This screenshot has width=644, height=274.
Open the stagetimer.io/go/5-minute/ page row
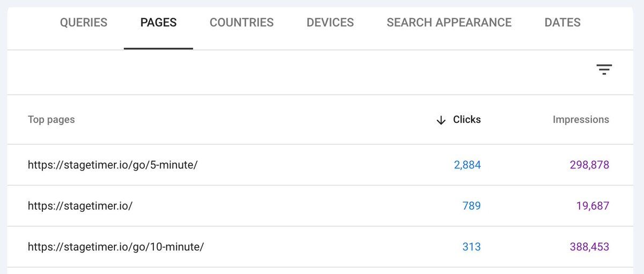113,165
